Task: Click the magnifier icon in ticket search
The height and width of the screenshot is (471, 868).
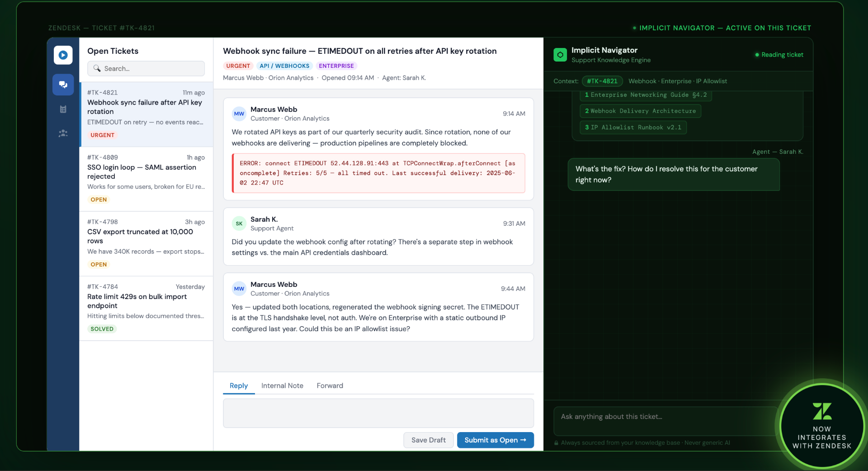Action: coord(97,68)
